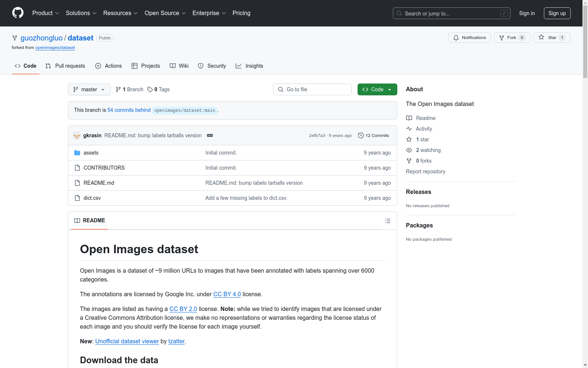Click the Fork repository icon
Image resolution: width=588 pixels, height=368 pixels.
502,38
